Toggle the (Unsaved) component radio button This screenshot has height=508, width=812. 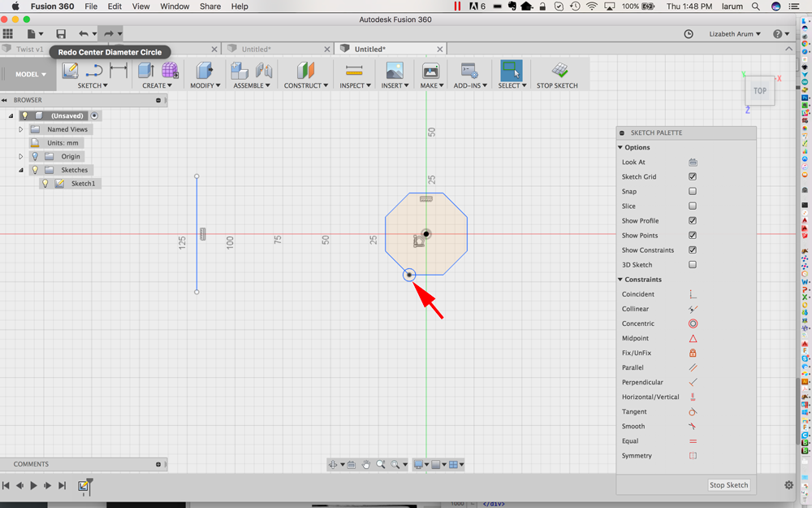94,116
